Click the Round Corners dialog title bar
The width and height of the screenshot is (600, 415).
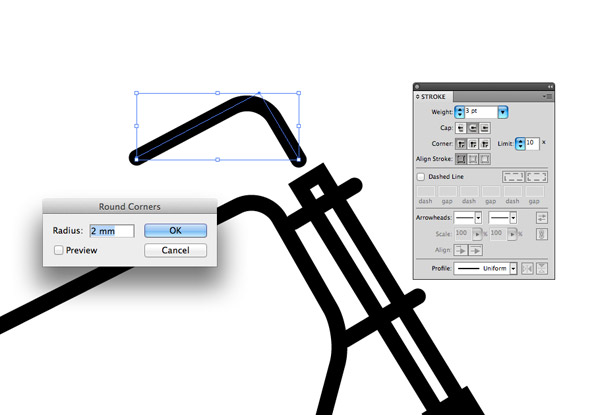pyautogui.click(x=130, y=207)
